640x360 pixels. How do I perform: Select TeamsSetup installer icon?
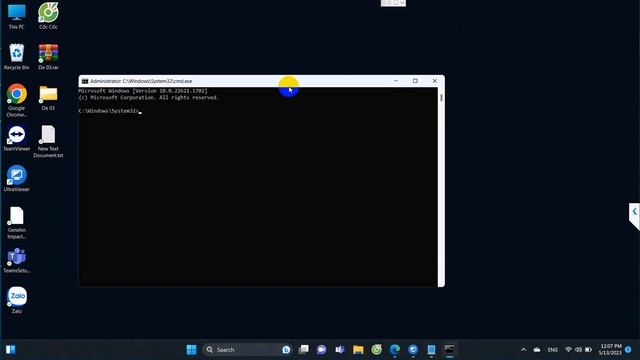point(16,260)
